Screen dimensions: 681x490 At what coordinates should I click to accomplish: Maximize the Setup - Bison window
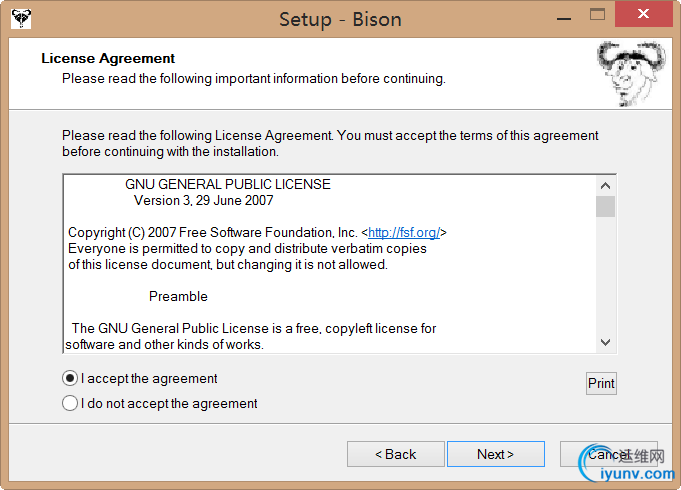coord(597,15)
